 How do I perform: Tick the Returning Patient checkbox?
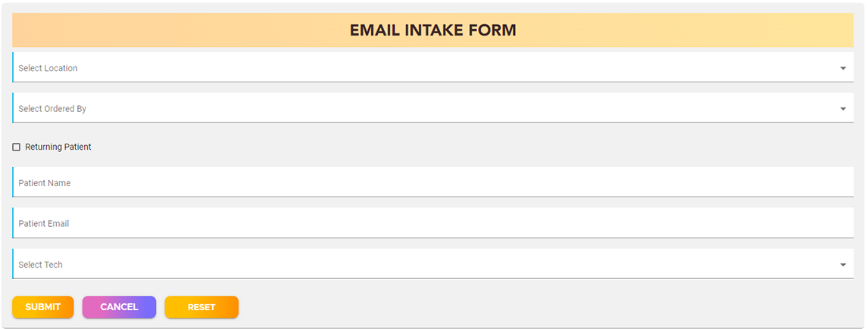(x=17, y=147)
